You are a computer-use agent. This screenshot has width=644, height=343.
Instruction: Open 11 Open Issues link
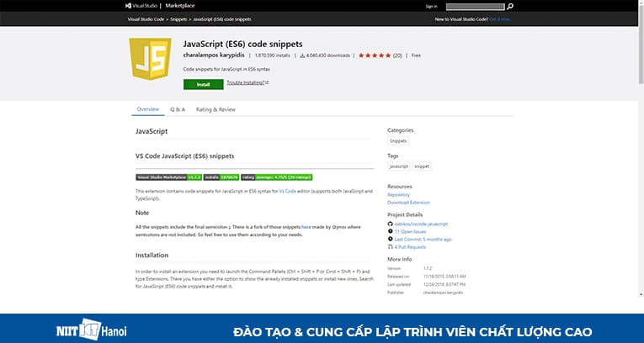click(x=410, y=232)
